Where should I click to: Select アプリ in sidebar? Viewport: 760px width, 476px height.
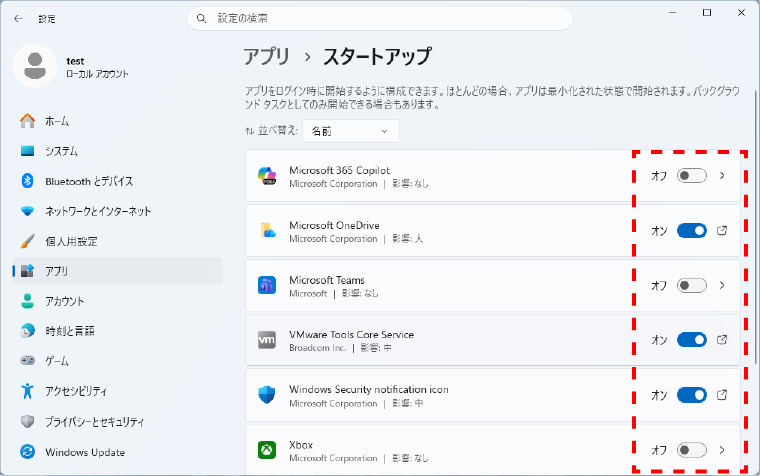pyautogui.click(x=117, y=271)
